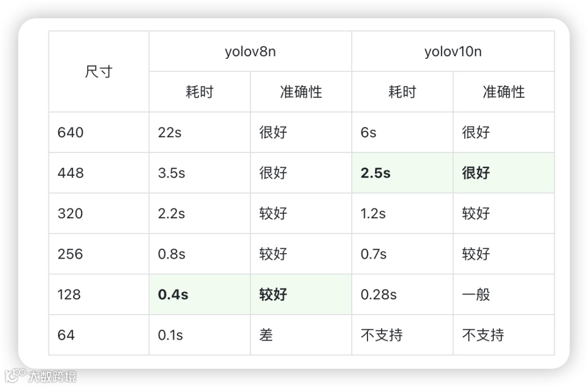Select the bold 很好 cell in row 448
Image resolution: width=588 pixels, height=387 pixels.
click(504, 173)
